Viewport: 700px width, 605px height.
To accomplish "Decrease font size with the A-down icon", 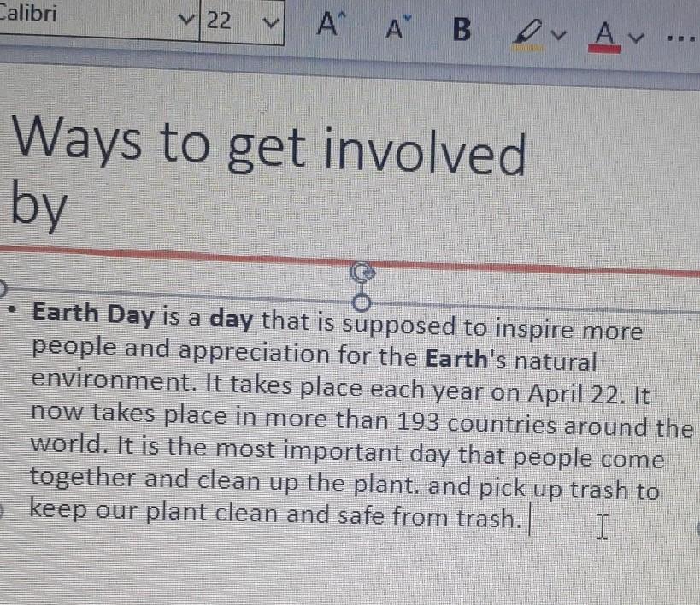I will (x=398, y=27).
